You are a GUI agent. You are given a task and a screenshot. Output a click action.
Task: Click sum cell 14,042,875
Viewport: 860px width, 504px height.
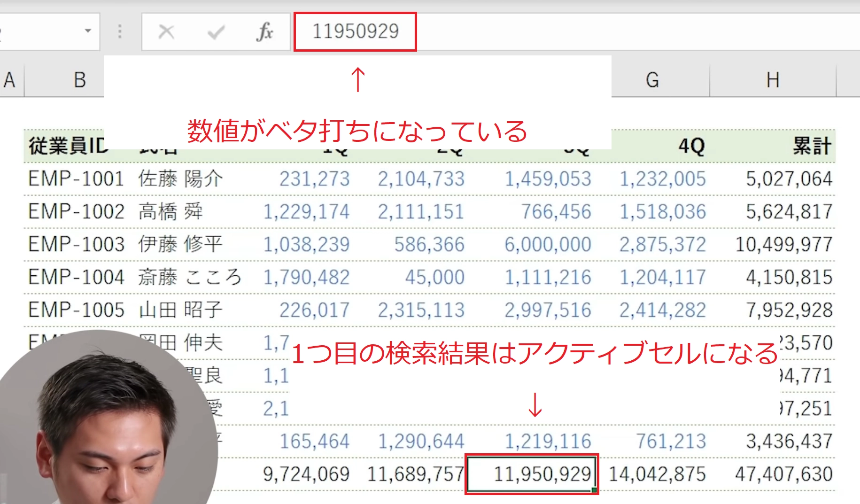(658, 474)
